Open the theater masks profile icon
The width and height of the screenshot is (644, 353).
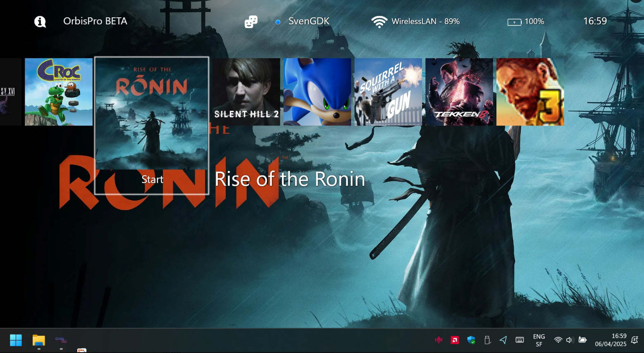click(251, 21)
